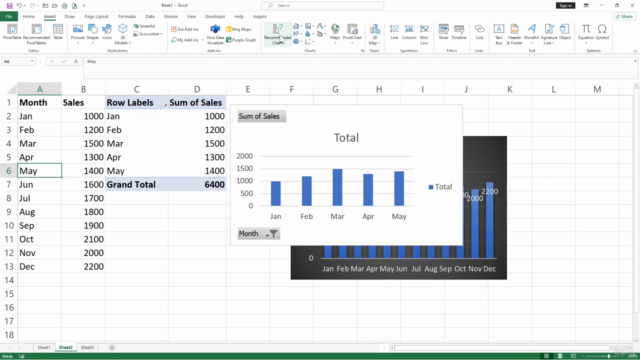Open the PivotChart dropdown
This screenshot has height=360, width=640.
tap(352, 43)
